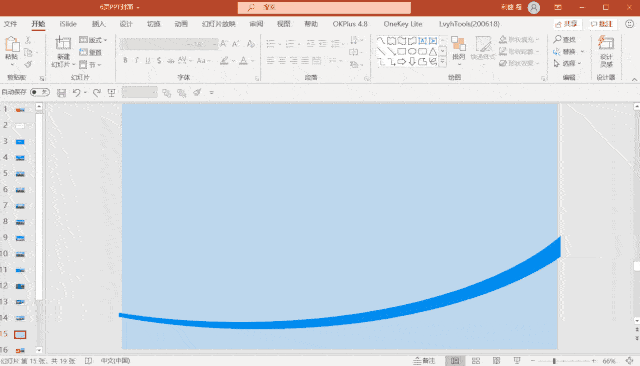
Task: Open the OKPlus 4.8 tab
Action: tap(350, 24)
